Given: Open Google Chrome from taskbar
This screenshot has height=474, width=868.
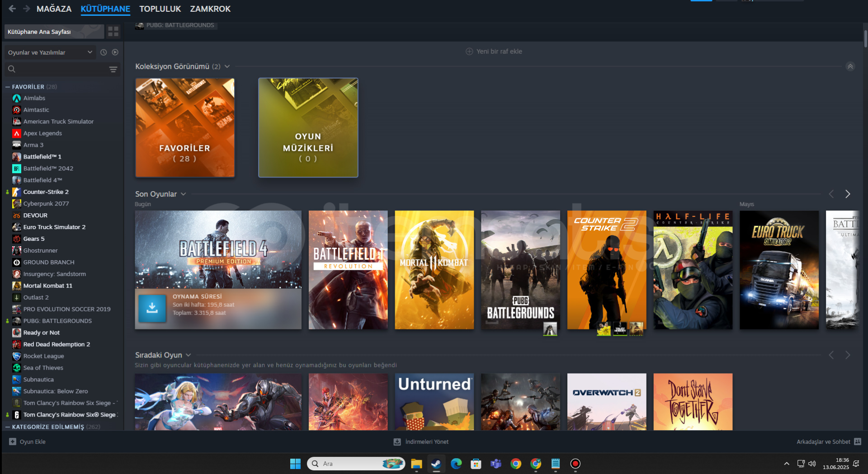Looking at the screenshot, I should pos(516,464).
